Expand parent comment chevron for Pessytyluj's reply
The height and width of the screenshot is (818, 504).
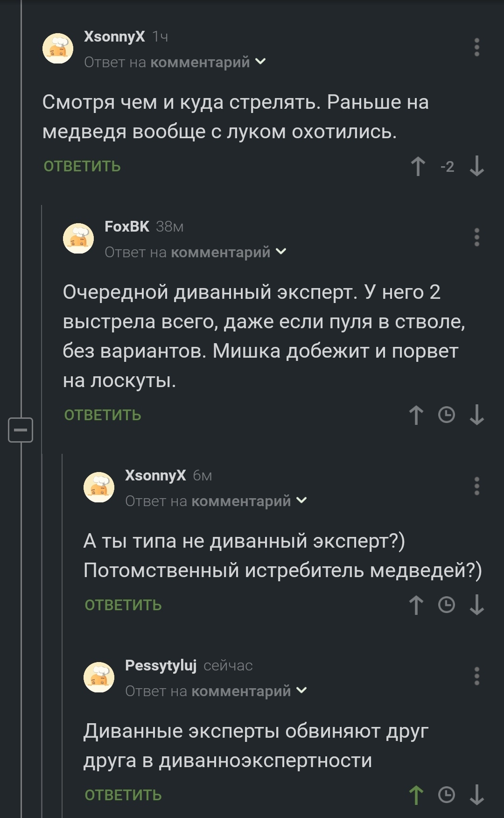pos(302,690)
